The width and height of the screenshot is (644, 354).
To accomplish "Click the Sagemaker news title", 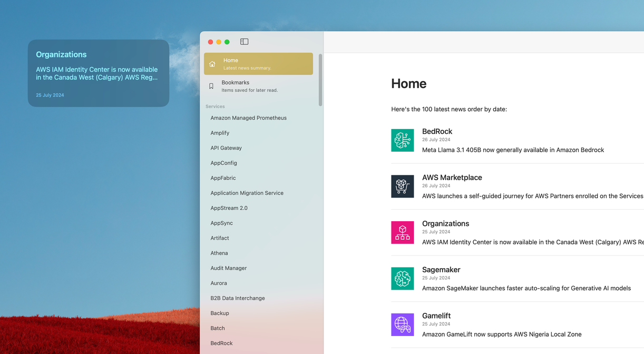I will pos(441,270).
